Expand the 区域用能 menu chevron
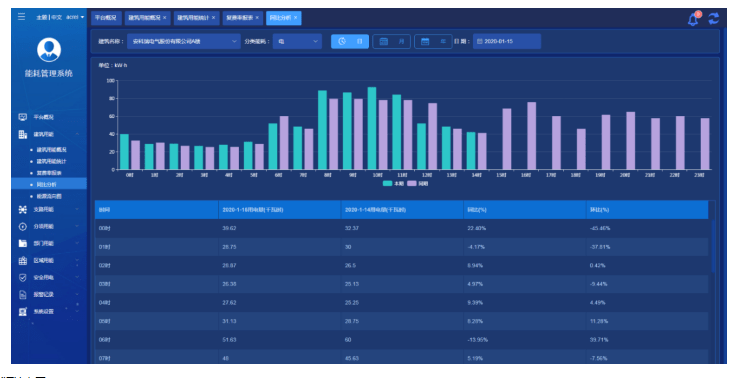The width and height of the screenshot is (743, 378). coord(77,261)
